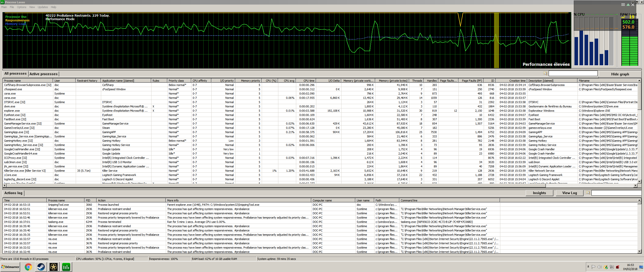Open Steam from the taskbar
This screenshot has height=272, width=644.
click(41, 267)
